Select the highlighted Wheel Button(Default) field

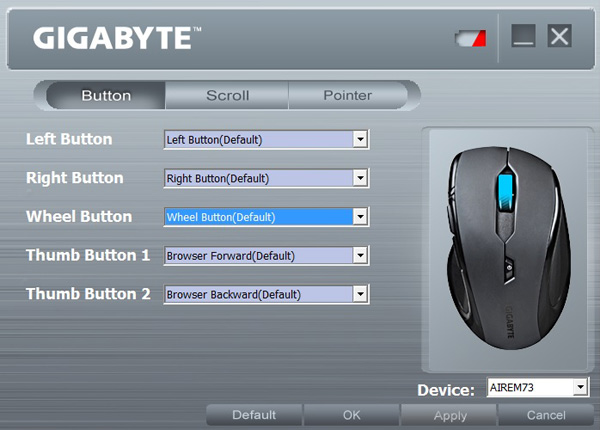pyautogui.click(x=259, y=217)
